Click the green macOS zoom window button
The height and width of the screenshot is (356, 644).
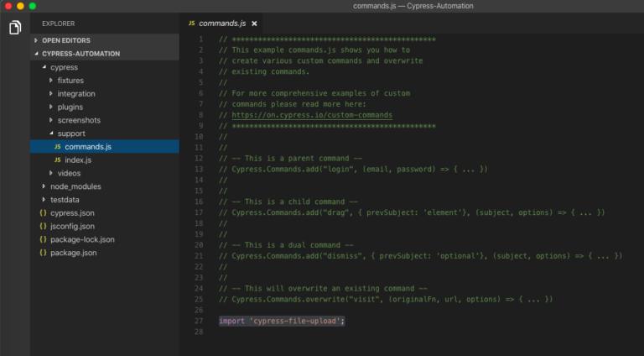point(33,6)
